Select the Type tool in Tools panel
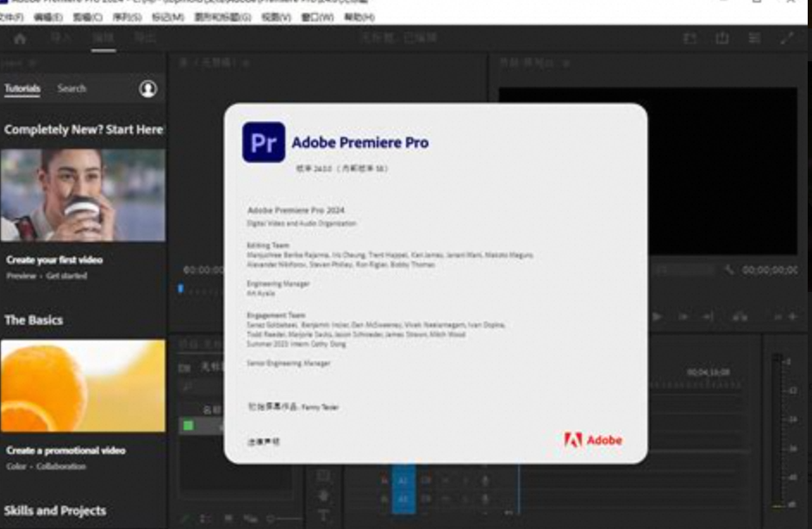The height and width of the screenshot is (529, 812). tap(323, 515)
